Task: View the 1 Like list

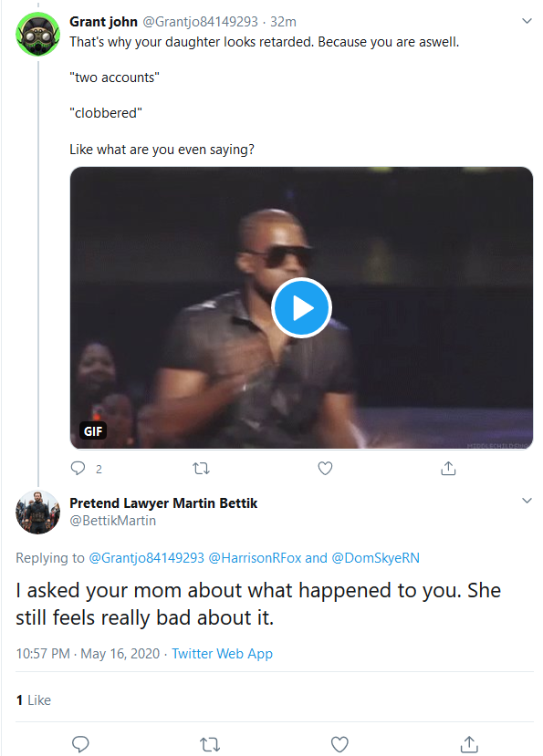Action: pyautogui.click(x=33, y=700)
